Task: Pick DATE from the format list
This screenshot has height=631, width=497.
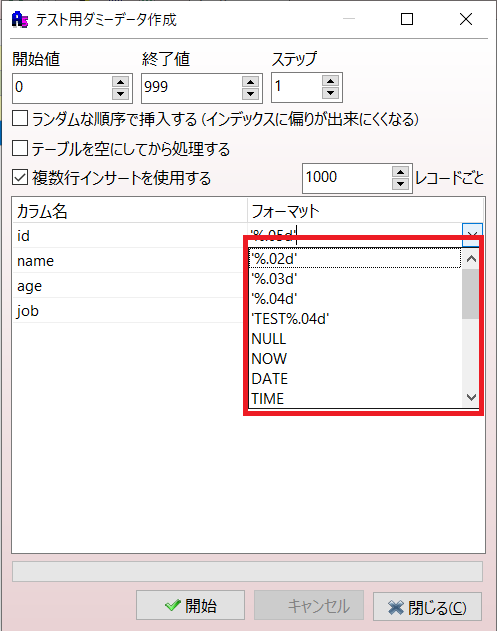Action: pyautogui.click(x=269, y=379)
